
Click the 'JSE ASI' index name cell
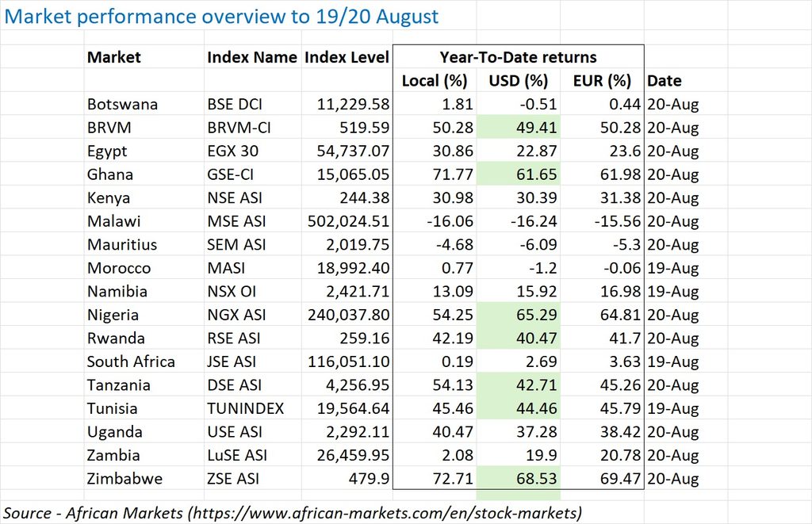[253, 361]
